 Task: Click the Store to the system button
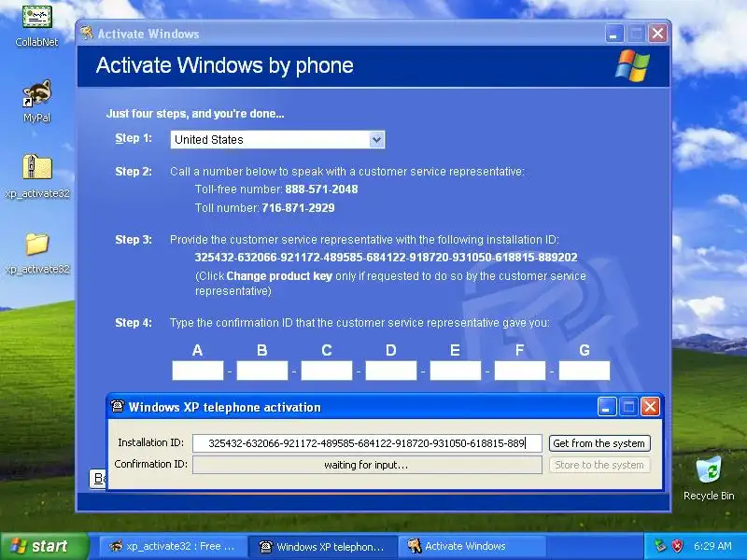coord(599,465)
